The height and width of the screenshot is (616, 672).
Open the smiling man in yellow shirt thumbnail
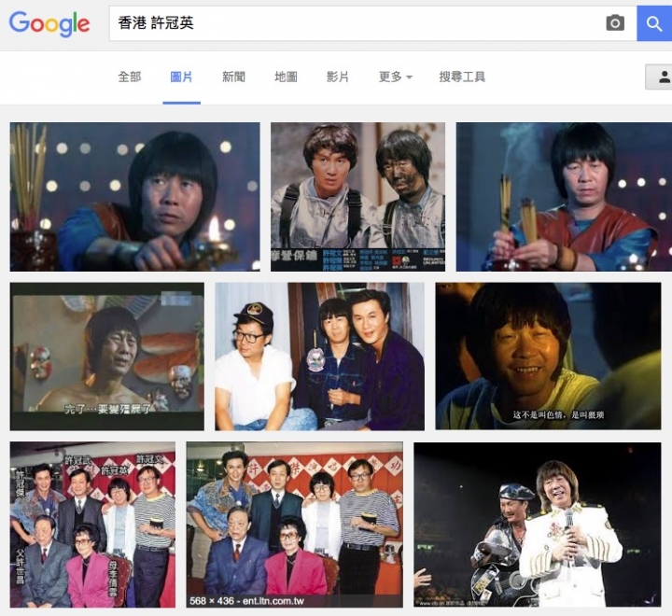click(548, 357)
